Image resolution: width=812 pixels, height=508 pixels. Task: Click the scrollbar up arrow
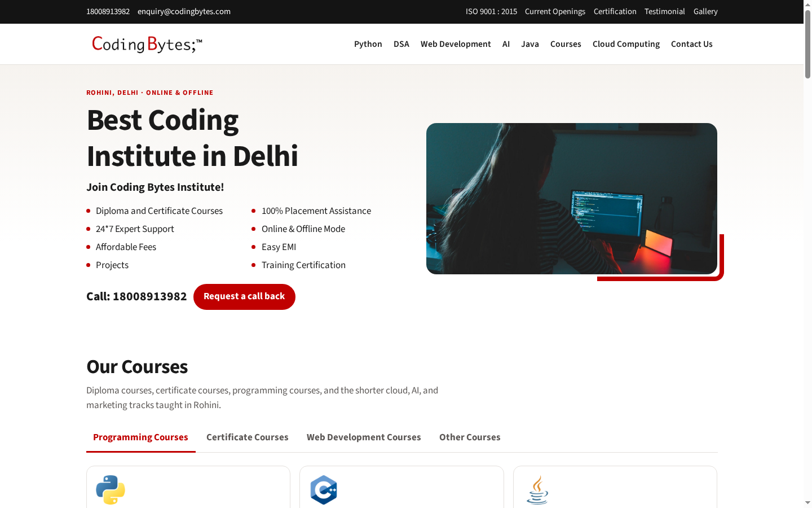click(807, 4)
